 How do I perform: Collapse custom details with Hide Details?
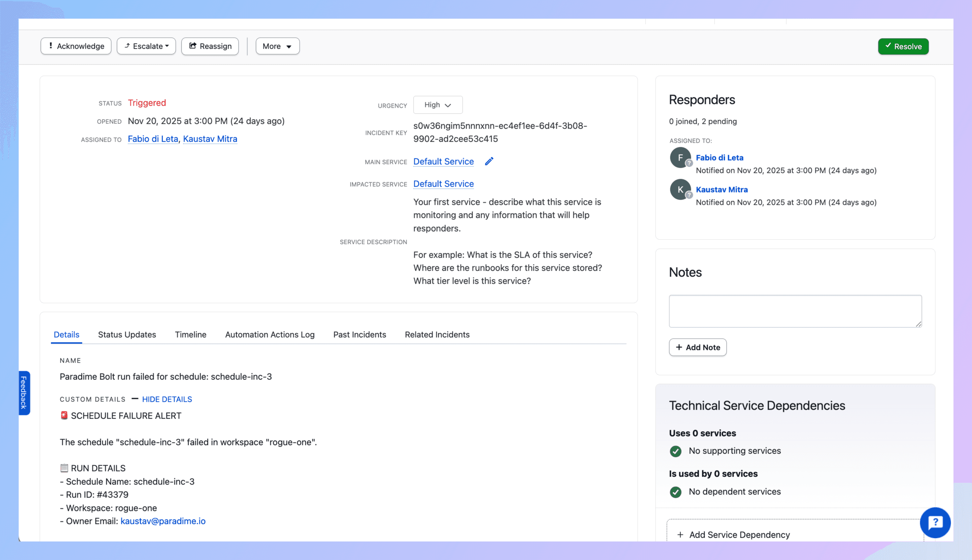tap(167, 399)
